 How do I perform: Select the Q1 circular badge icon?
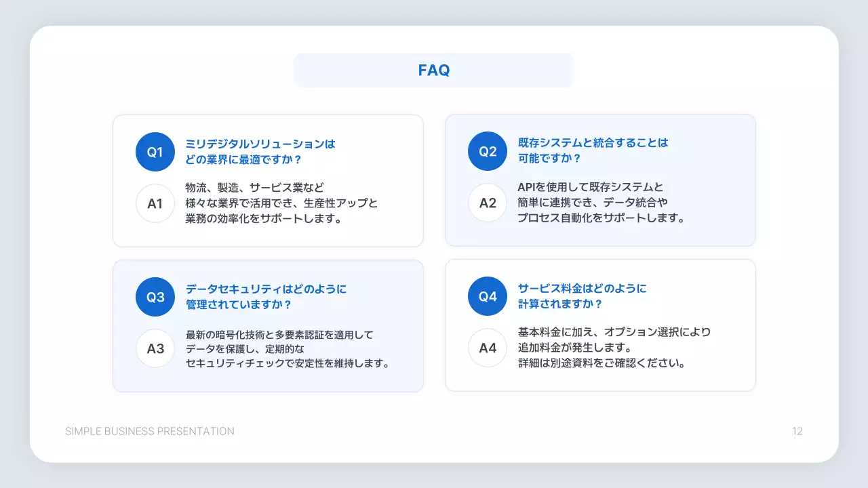pyautogui.click(x=155, y=152)
